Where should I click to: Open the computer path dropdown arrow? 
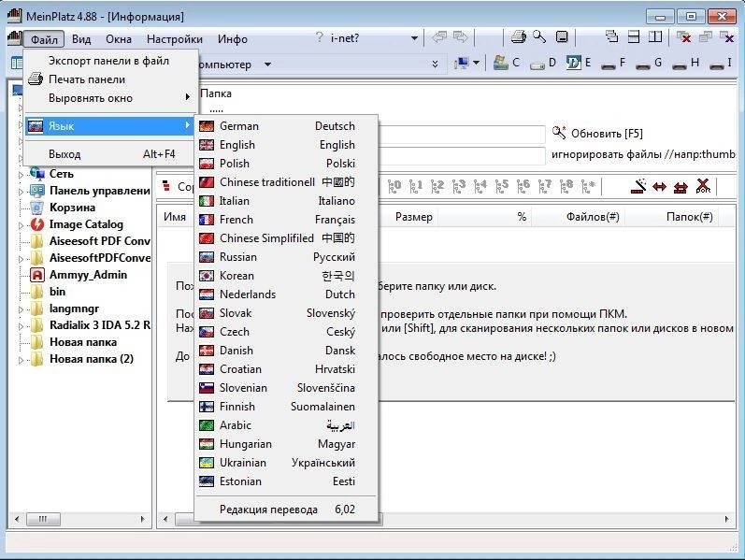[268, 65]
